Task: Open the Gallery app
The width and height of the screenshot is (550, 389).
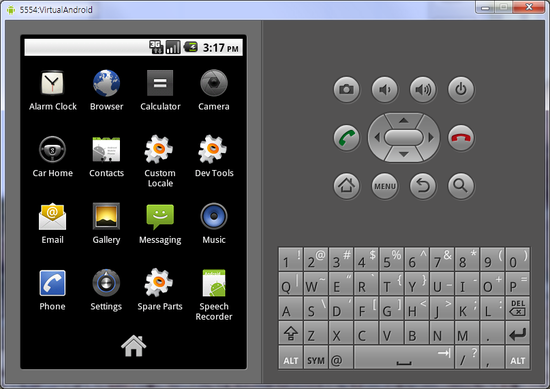Action: 106,223
